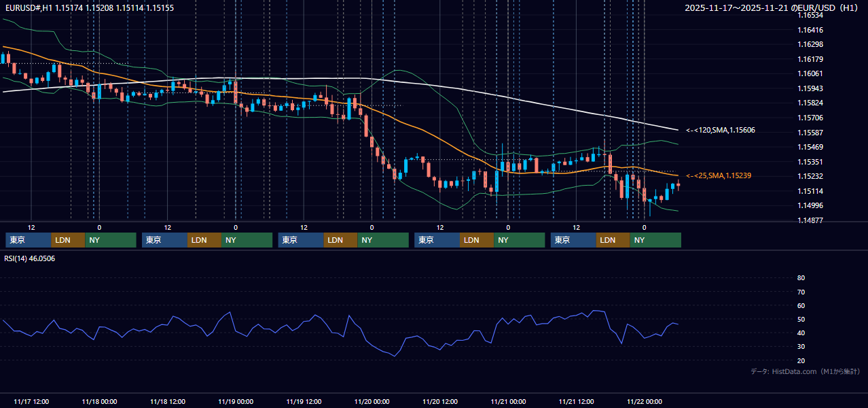Click RSI scale value 30
Viewport: 868px width, 408px height.
pyautogui.click(x=801, y=347)
